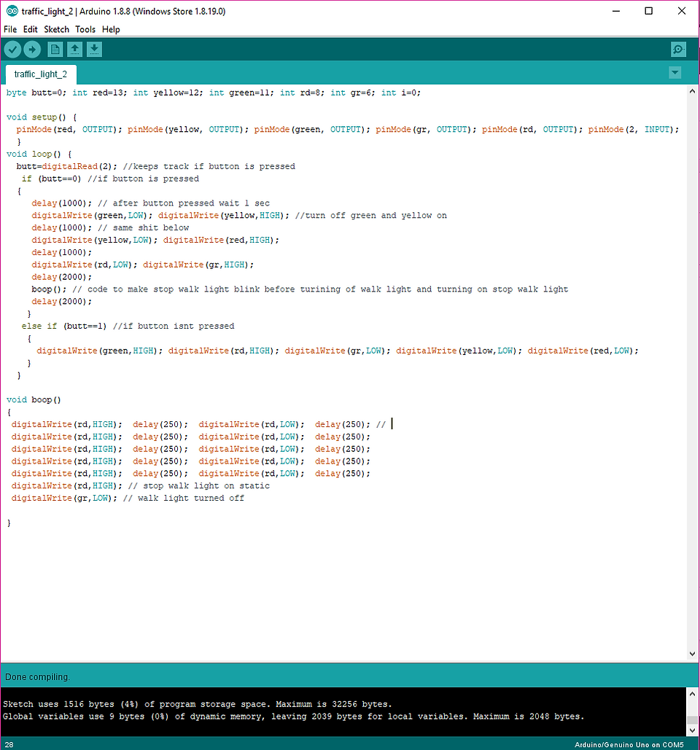Open the Tools menu

(85, 29)
